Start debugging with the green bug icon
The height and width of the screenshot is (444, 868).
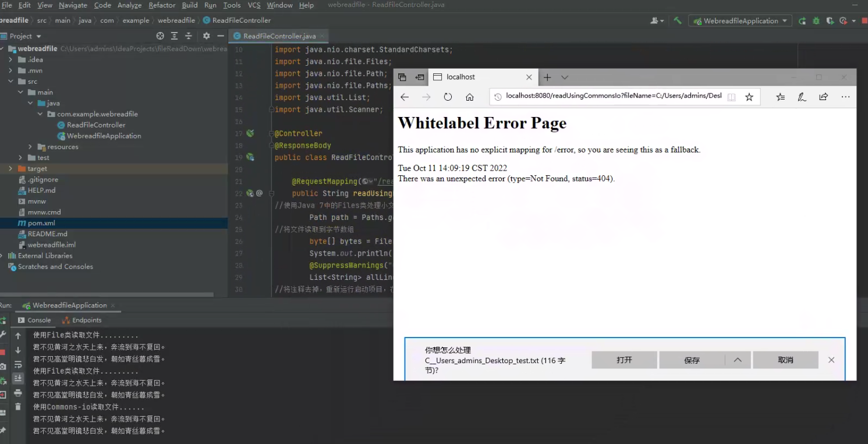(816, 21)
